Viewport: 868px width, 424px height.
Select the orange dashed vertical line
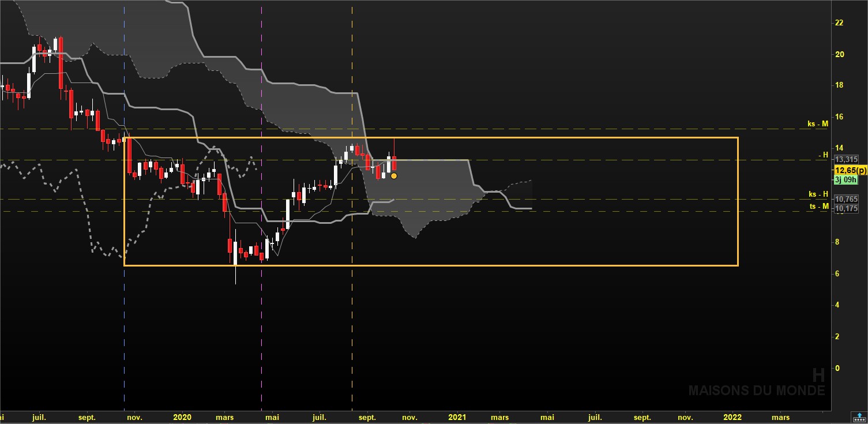coord(352,205)
